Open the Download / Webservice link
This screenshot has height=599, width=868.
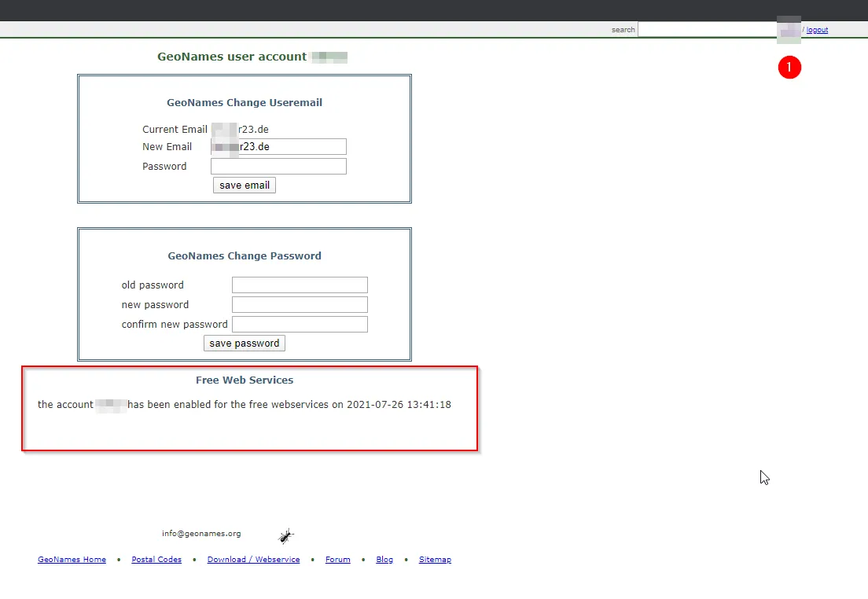(x=253, y=559)
